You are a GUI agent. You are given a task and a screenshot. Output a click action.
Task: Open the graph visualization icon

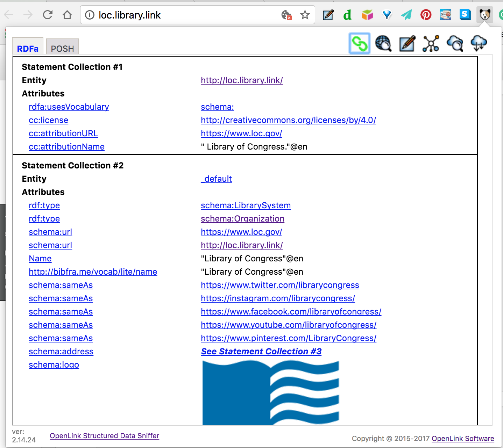[431, 43]
